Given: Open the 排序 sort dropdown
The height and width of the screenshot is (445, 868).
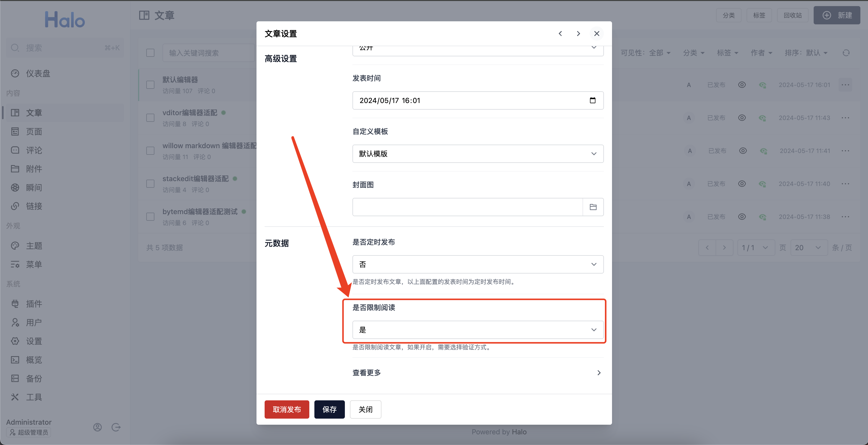Looking at the screenshot, I should click(x=806, y=53).
